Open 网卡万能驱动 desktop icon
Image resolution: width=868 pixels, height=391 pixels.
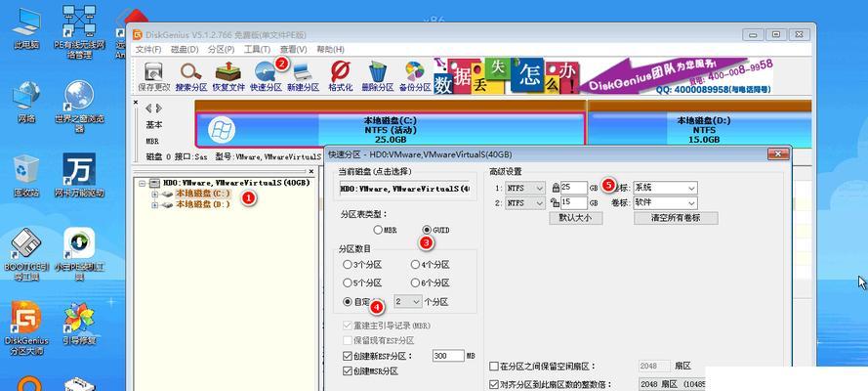[79, 176]
